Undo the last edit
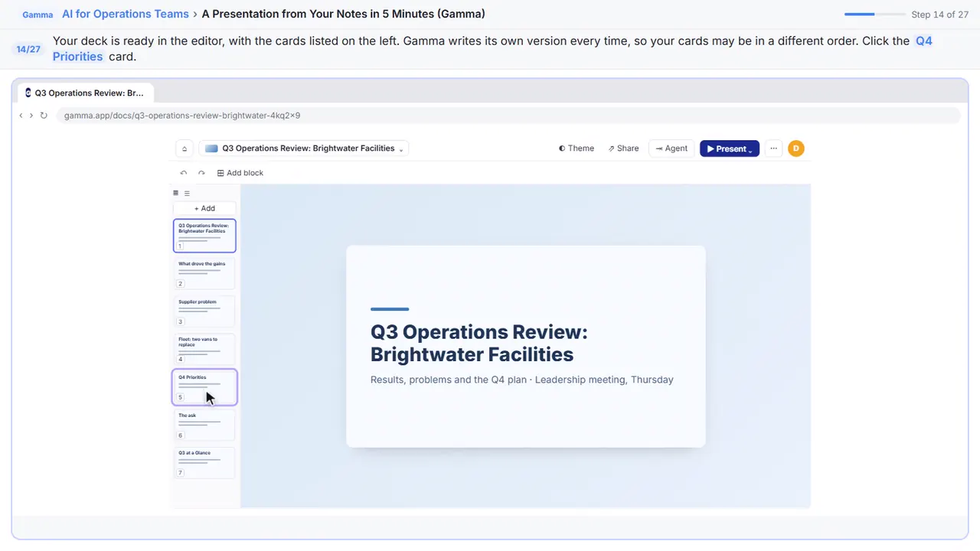This screenshot has width=980, height=551. (184, 173)
